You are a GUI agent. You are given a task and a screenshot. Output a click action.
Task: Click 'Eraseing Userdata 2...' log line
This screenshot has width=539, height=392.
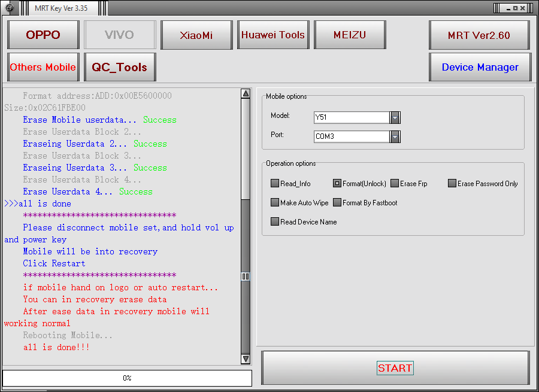(x=95, y=144)
